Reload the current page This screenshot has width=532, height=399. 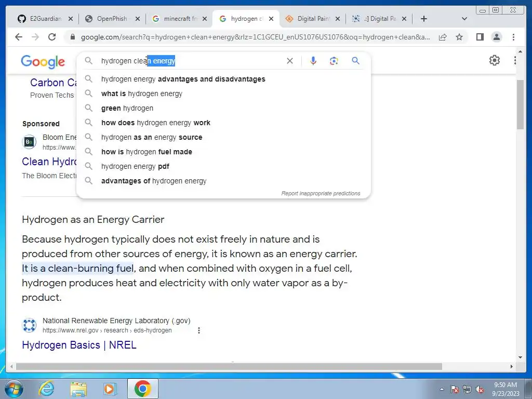(52, 37)
